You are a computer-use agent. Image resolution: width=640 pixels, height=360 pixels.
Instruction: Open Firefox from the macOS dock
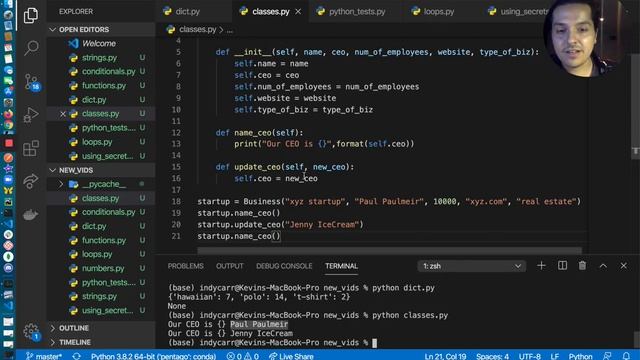(8, 113)
